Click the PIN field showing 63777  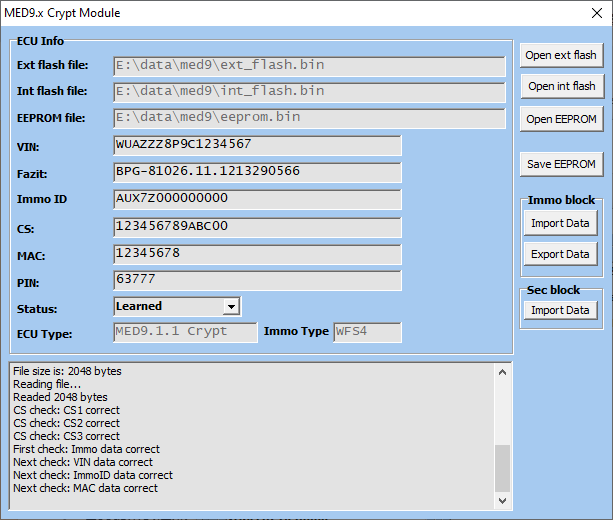coord(257,281)
